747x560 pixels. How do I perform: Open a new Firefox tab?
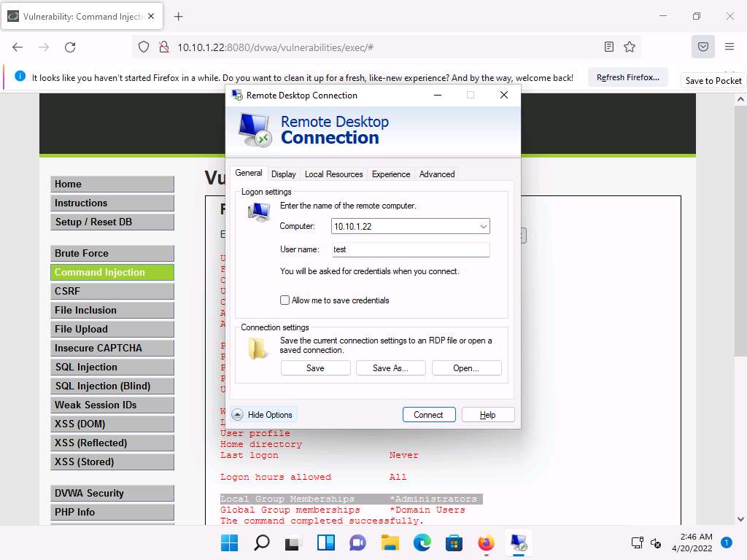click(179, 16)
